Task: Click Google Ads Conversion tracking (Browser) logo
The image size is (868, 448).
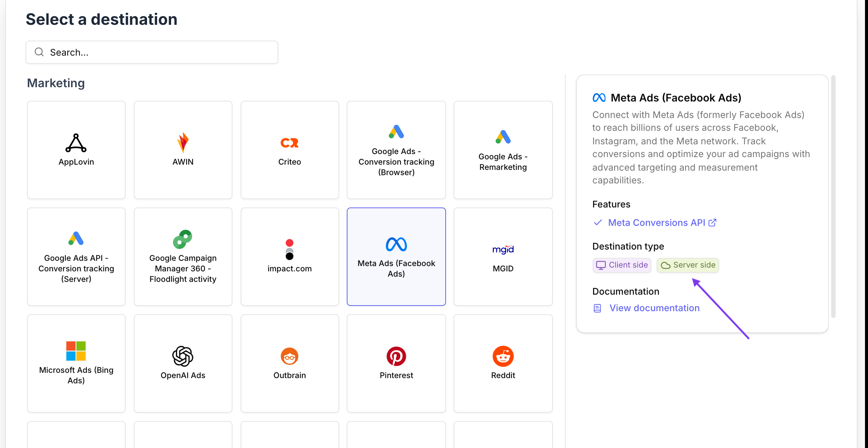Action: tap(396, 132)
